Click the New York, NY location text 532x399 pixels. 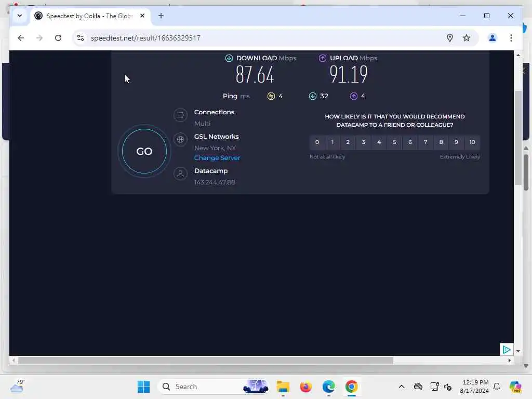tap(215, 148)
